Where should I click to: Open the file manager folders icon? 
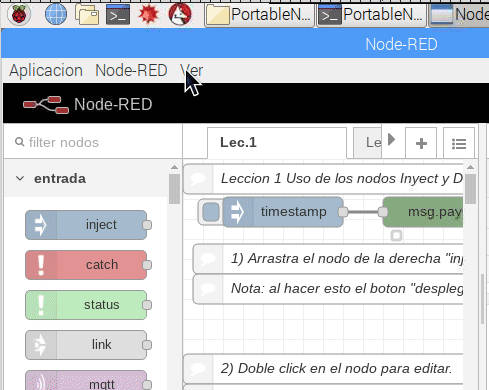pyautogui.click(x=87, y=14)
